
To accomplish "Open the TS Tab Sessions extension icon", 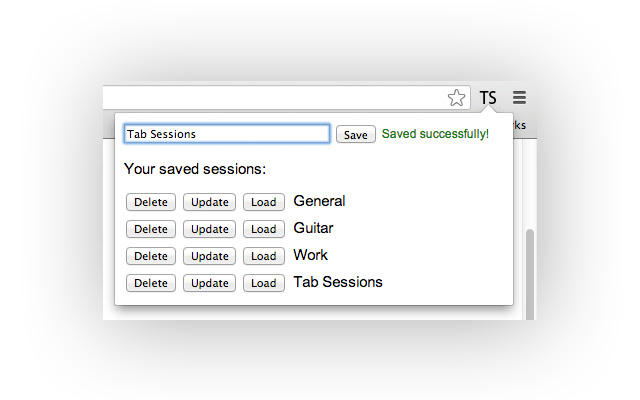I will (488, 98).
